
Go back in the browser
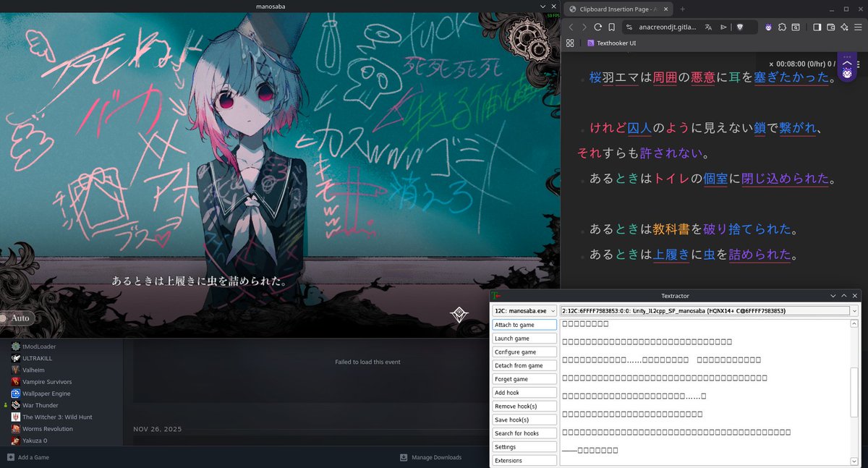tap(571, 27)
